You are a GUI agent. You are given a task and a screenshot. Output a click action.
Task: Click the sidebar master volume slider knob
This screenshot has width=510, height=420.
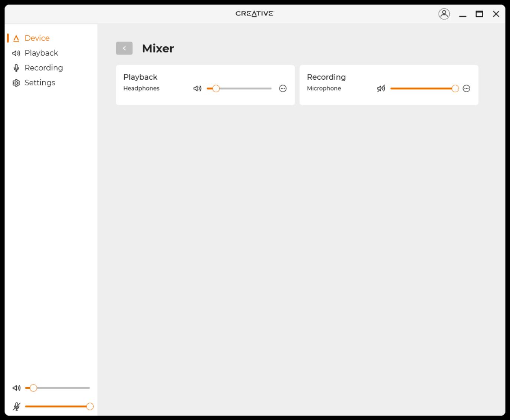[33, 388]
